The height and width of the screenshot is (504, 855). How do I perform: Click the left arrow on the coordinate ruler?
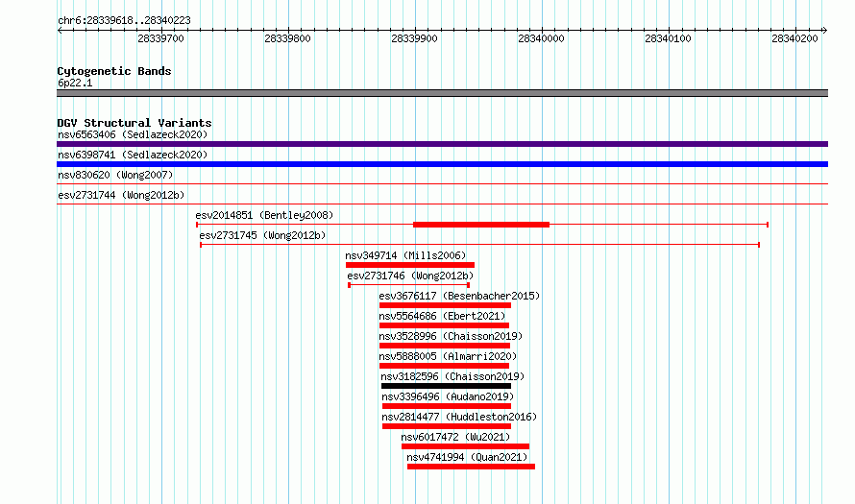[x=60, y=31]
